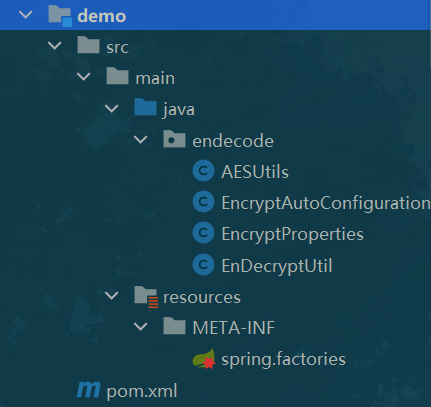Collapse the endecode package chevron

click(141, 140)
